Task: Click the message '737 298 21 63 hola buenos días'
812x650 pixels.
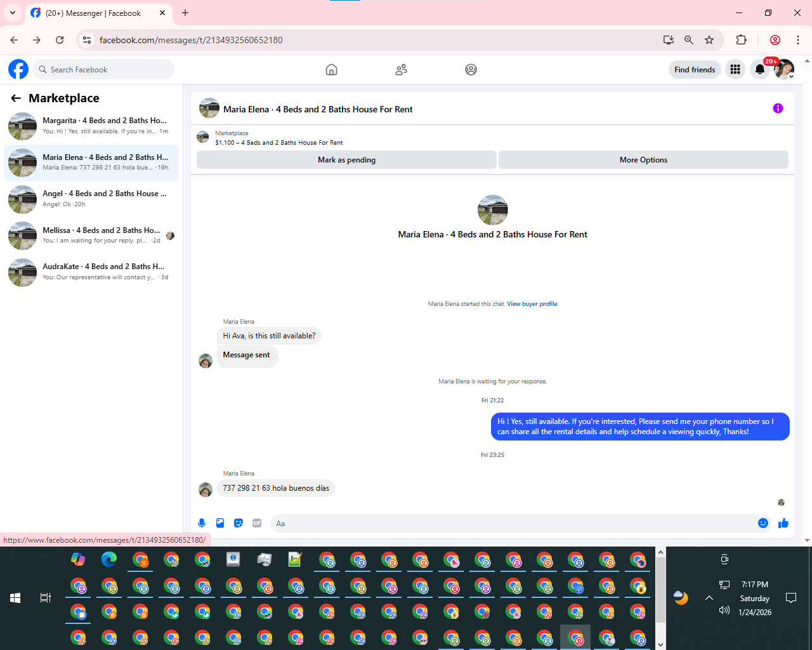Action: click(276, 488)
